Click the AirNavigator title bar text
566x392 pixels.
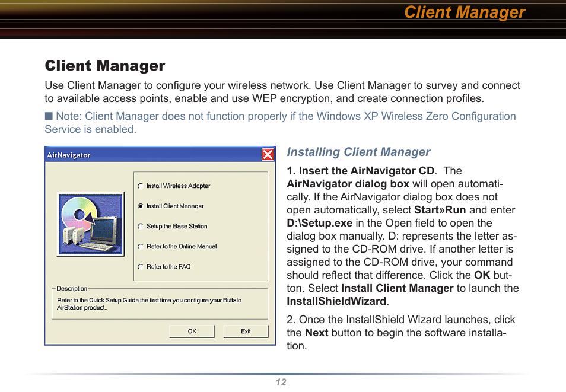pyautogui.click(x=69, y=155)
